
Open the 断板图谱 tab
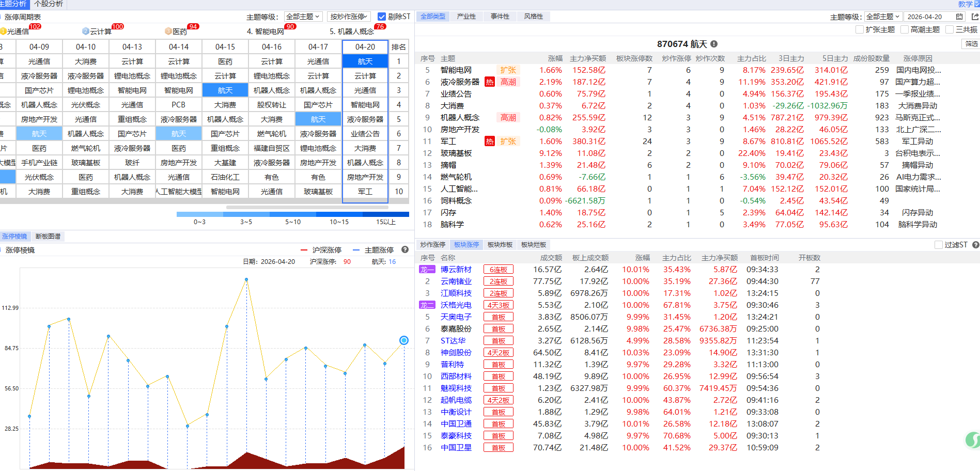[x=48, y=237]
